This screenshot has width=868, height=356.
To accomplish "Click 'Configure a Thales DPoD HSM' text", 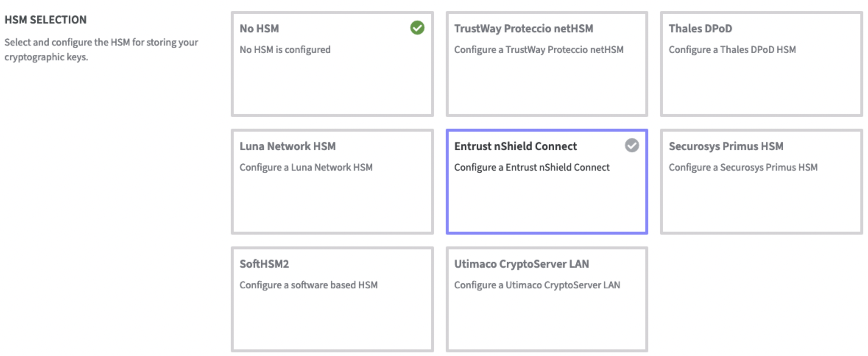I will 731,49.
